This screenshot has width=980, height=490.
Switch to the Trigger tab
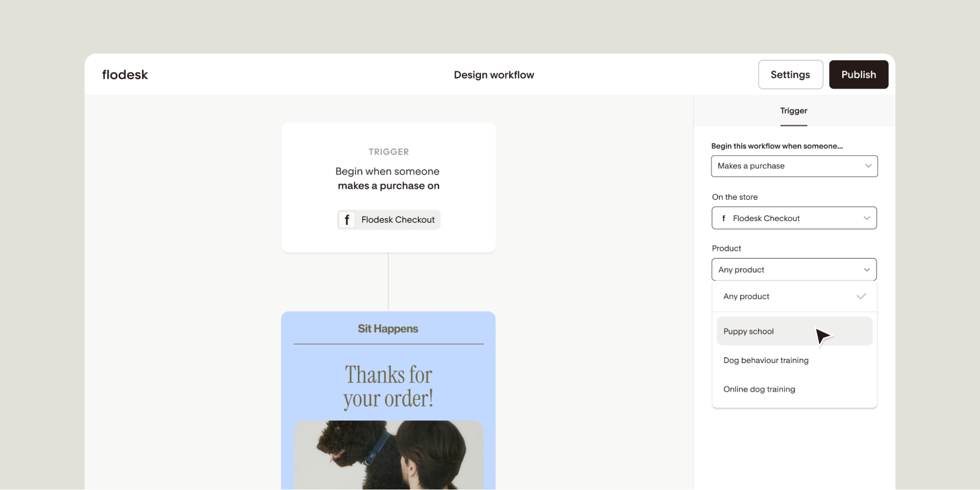(x=794, y=111)
